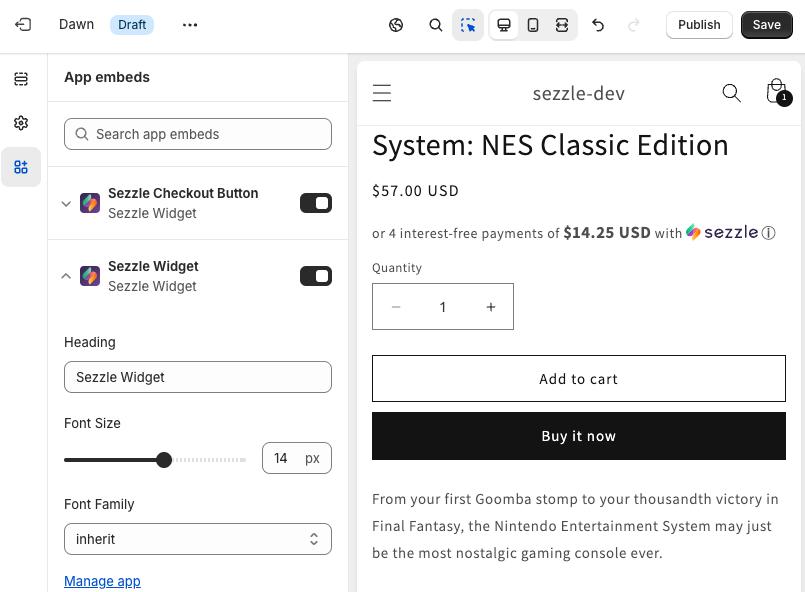Click the search icon in top toolbar
The width and height of the screenshot is (805, 592).
point(436,25)
